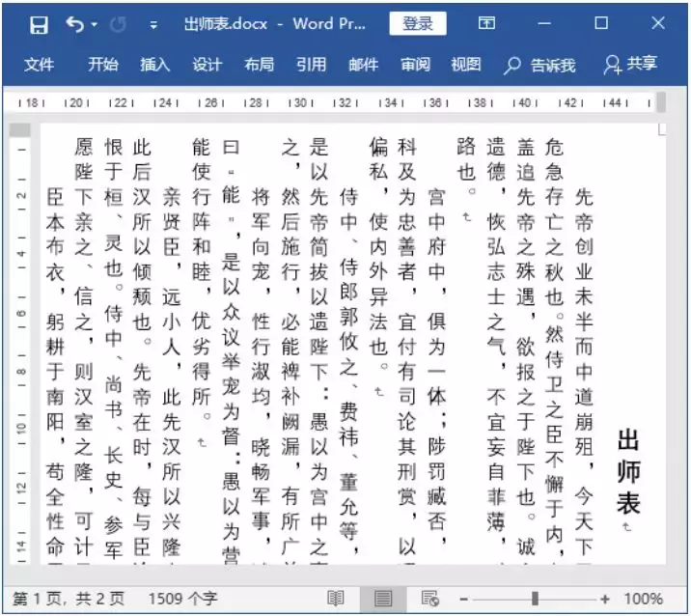Open zoom dialog via 100% label
Screen dimensions: 691x616
643,599
